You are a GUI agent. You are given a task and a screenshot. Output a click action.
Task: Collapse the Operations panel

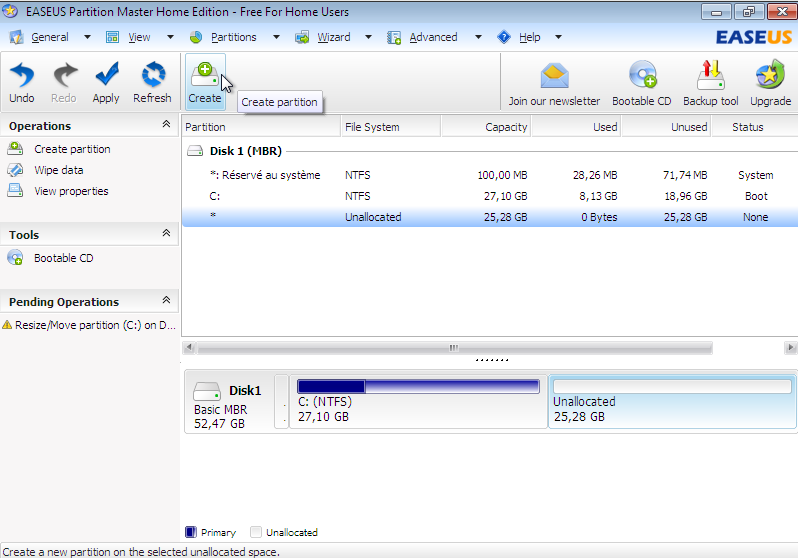point(166,124)
